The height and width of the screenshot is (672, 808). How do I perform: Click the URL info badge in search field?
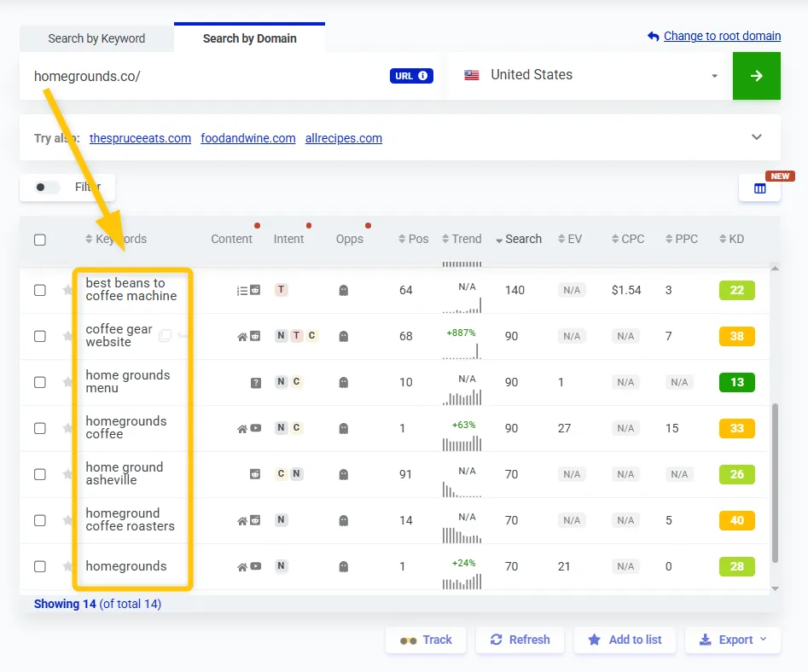coord(411,76)
